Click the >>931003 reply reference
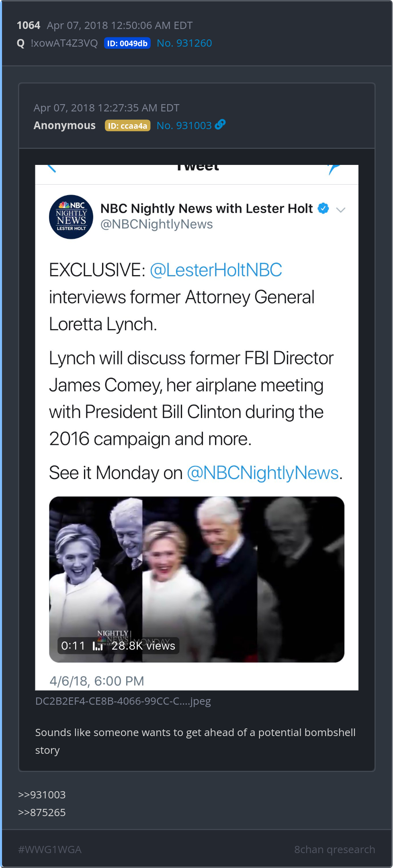The image size is (393, 868). (42, 795)
